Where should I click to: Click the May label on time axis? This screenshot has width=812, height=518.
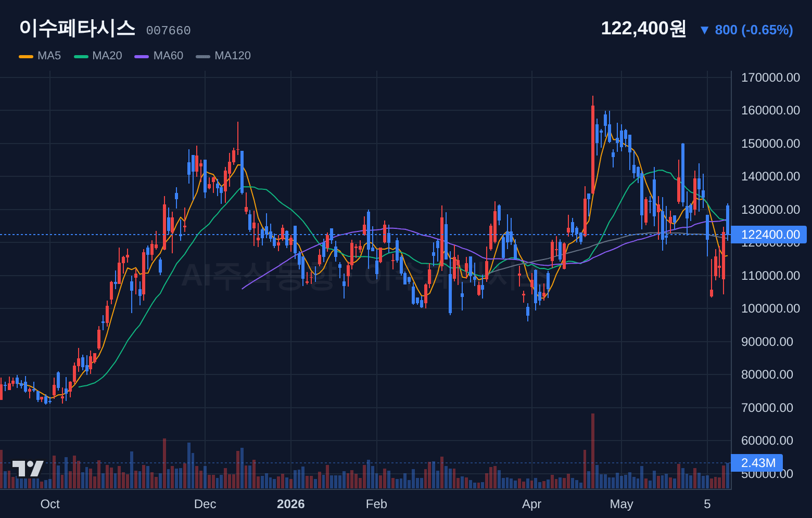[621, 504]
